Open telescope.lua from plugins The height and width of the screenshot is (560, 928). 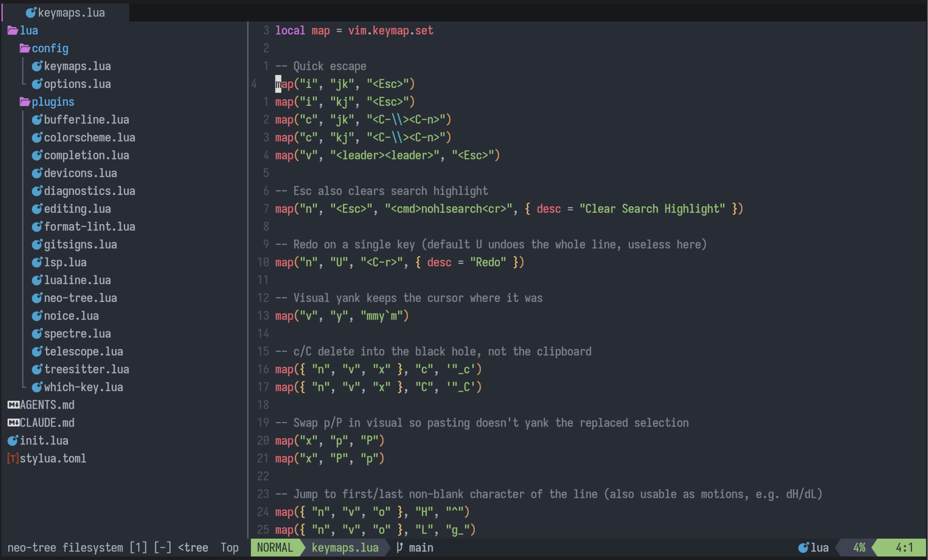click(83, 351)
